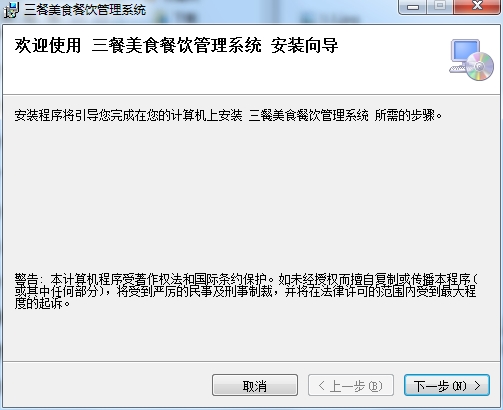Click the 三餐美食餐饮管理系统 title bar text
503x410 pixels.
(85, 10)
